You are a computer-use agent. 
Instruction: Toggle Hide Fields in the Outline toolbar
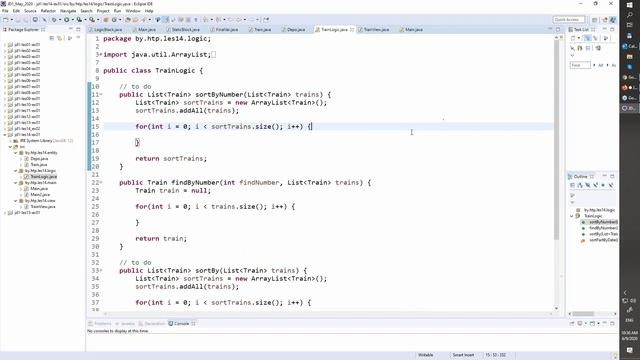(588, 185)
